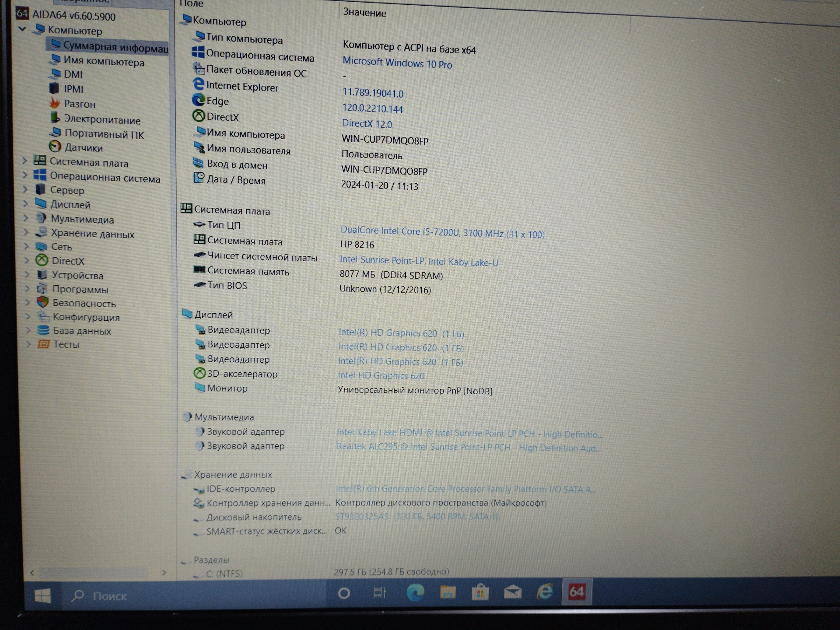This screenshot has width=840, height=630.
Task: Launch Microsoft Edge from the taskbar
Action: click(415, 592)
